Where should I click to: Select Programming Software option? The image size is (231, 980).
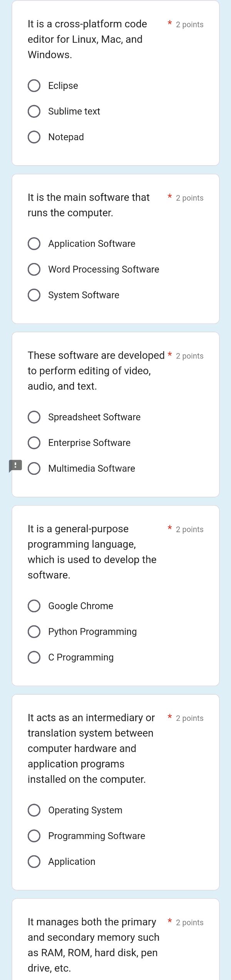point(34,836)
